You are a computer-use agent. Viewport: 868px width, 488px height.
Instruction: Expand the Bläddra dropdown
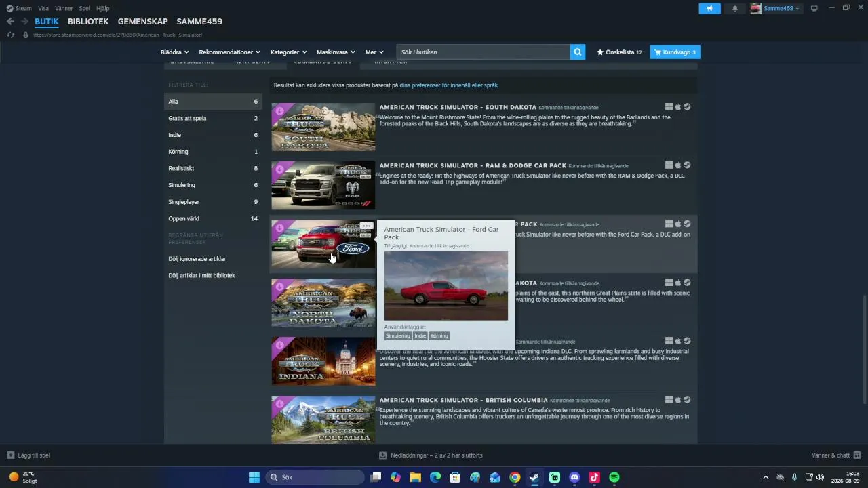(174, 52)
